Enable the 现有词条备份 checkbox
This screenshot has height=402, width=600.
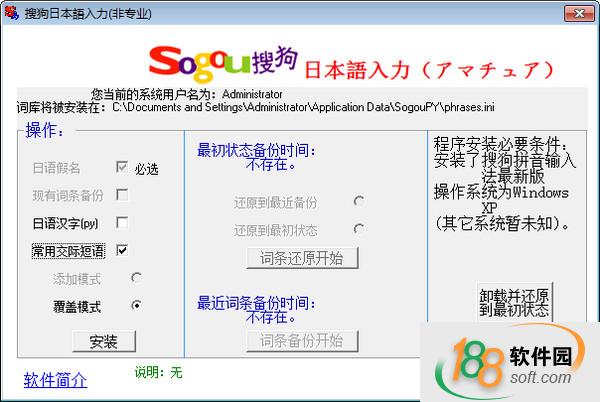point(122,195)
